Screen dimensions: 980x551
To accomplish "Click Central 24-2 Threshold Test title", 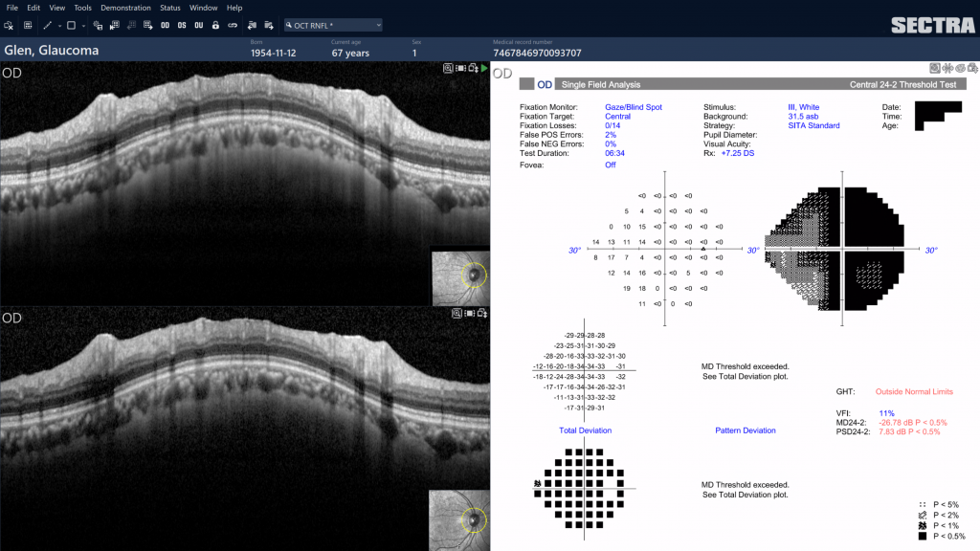I will pos(902,84).
